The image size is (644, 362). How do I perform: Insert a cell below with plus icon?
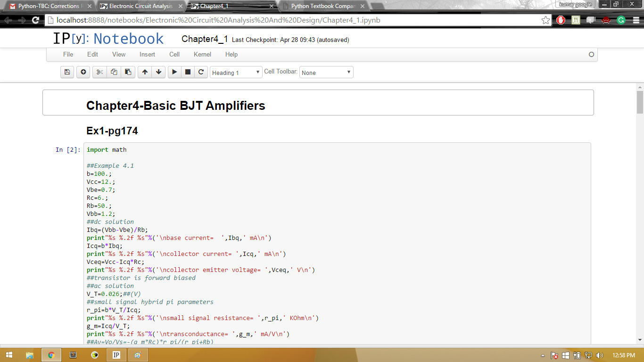83,72
